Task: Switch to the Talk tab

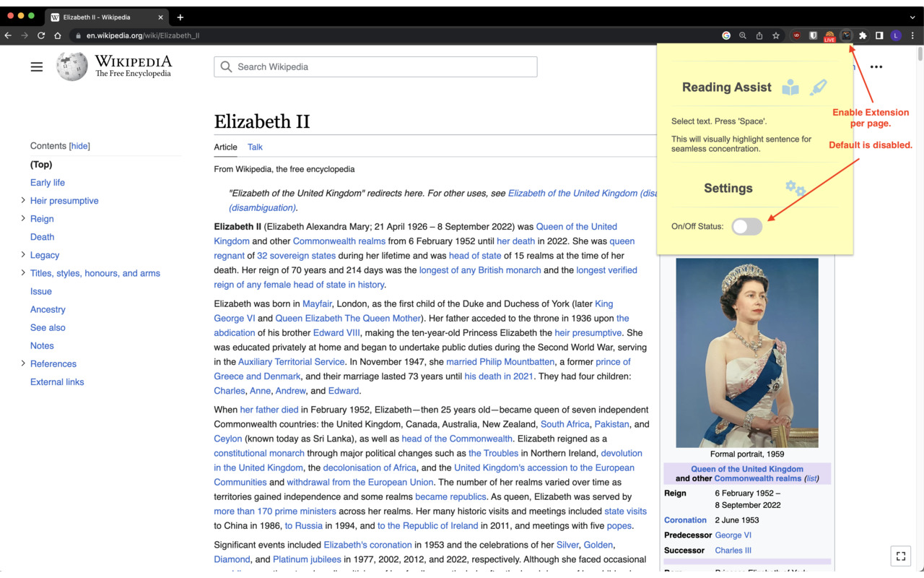Action: click(x=255, y=147)
